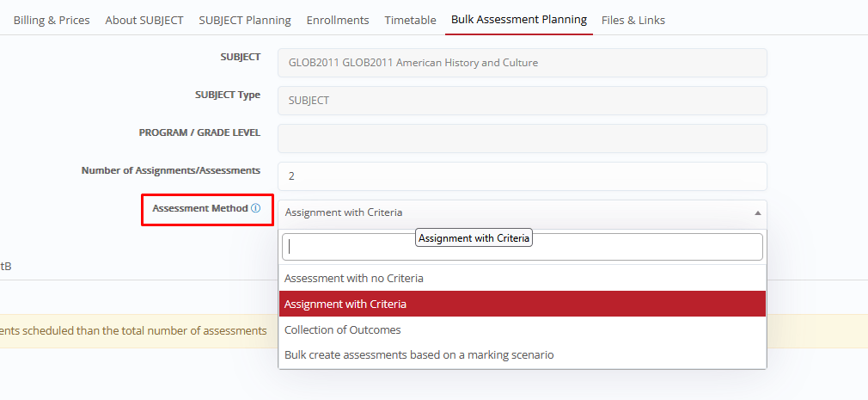Click the Bulk Assessment Planning tab
This screenshot has height=400, width=868.
pos(519,19)
